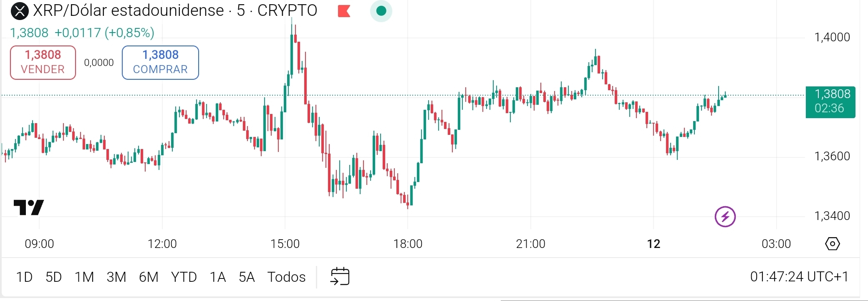The image size is (868, 301).
Task: Click the XRP coin logo icon
Action: [x=19, y=11]
